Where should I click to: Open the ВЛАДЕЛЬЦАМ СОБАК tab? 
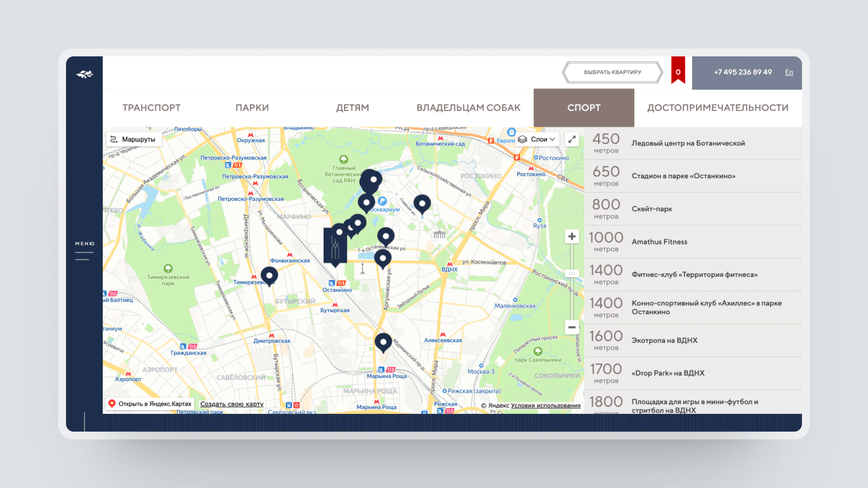[468, 108]
